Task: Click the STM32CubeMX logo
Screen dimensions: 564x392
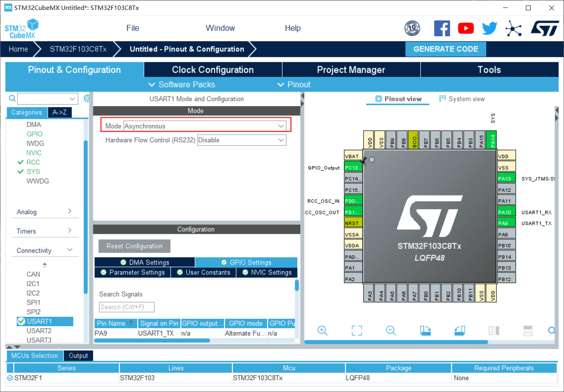Action: coord(22,29)
